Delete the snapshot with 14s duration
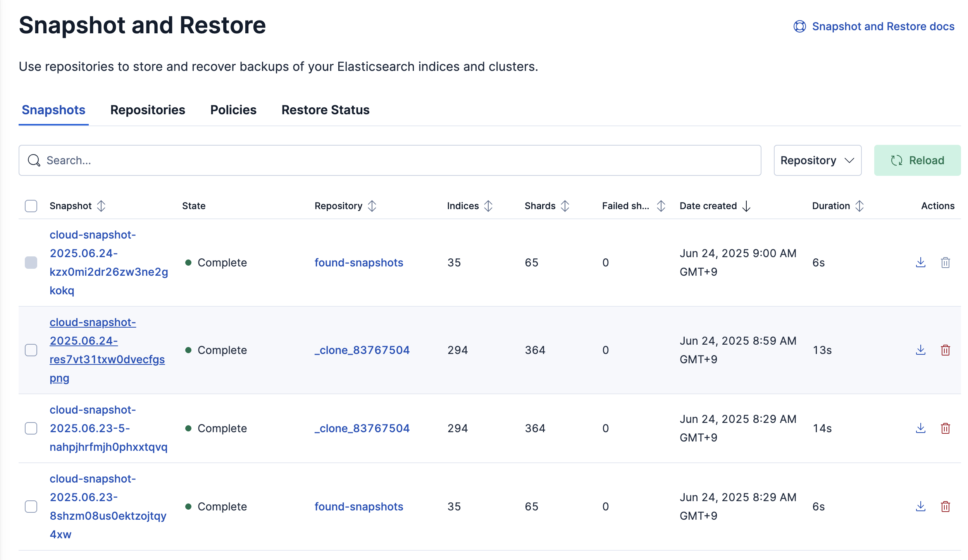Screen dimensions: 968x560 945,428
